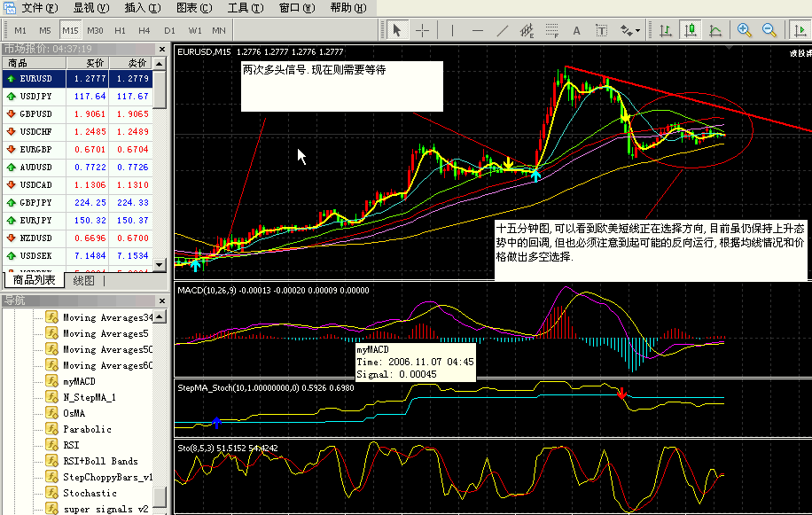Select GBPJPY symbol row
Viewport: 812px width, 515px height.
tap(78, 202)
